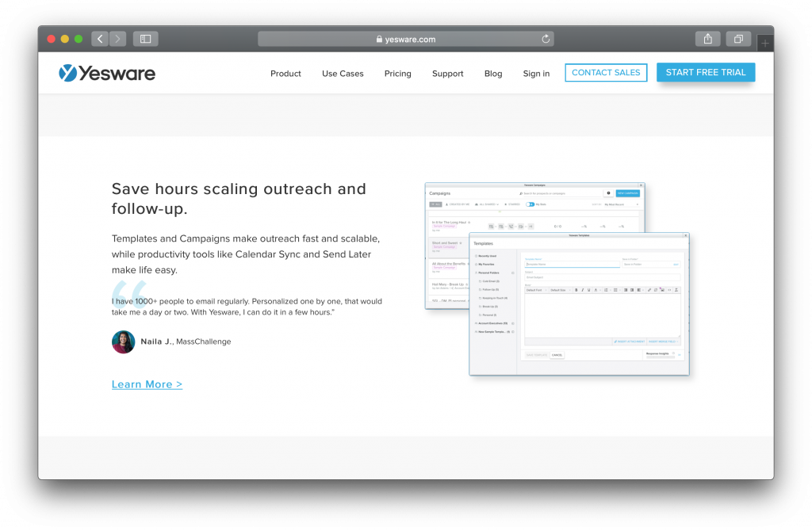Image resolution: width=812 pixels, height=530 pixels.
Task: Click the green full-screen window button
Action: pos(79,39)
